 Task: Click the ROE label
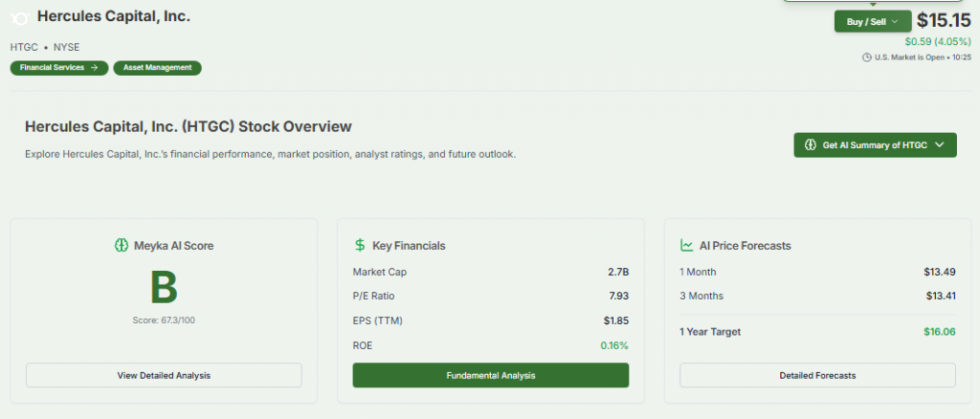363,345
